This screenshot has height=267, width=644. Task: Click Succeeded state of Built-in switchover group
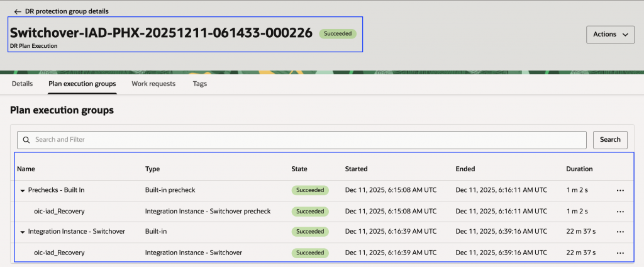310,232
